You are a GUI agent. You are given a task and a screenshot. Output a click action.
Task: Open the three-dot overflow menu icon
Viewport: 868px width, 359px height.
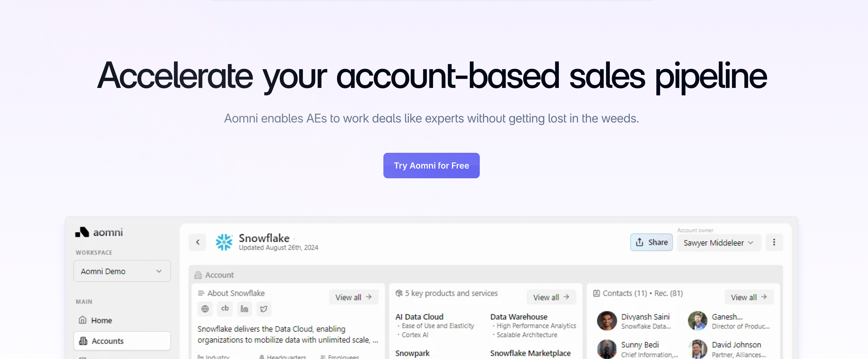pos(774,242)
